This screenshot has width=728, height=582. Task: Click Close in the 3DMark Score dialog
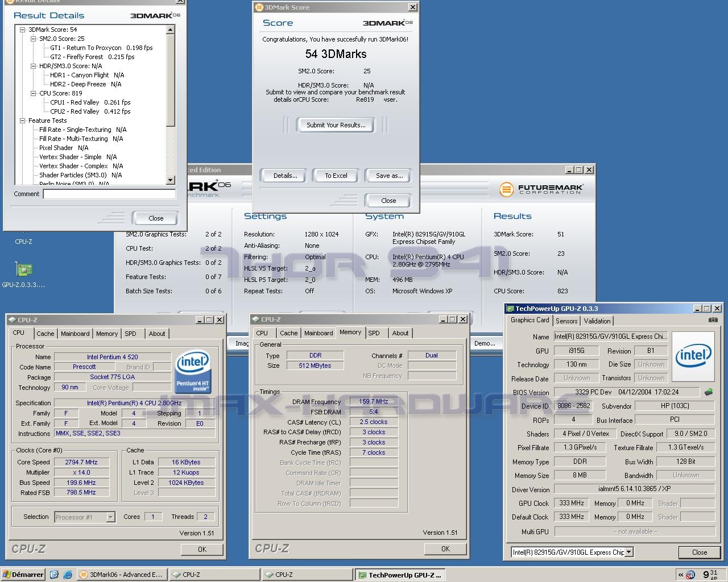click(x=388, y=201)
